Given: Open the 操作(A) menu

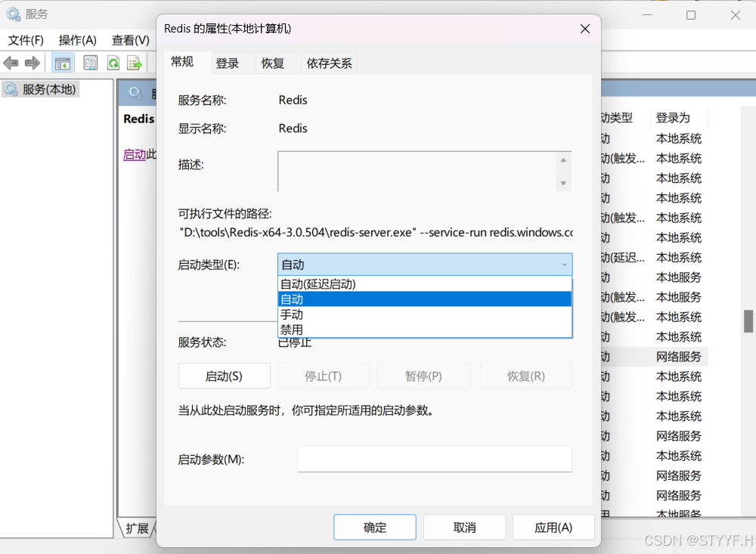Looking at the screenshot, I should (77, 40).
